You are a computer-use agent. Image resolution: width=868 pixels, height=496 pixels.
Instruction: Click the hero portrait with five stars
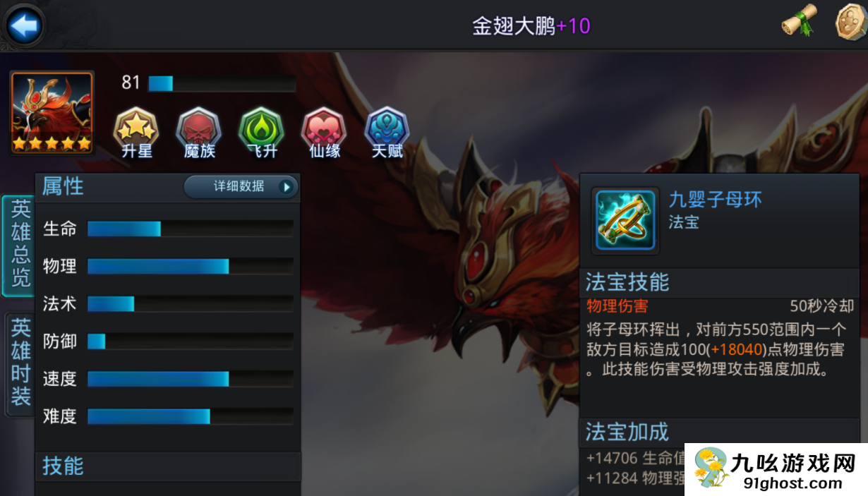coord(52,113)
